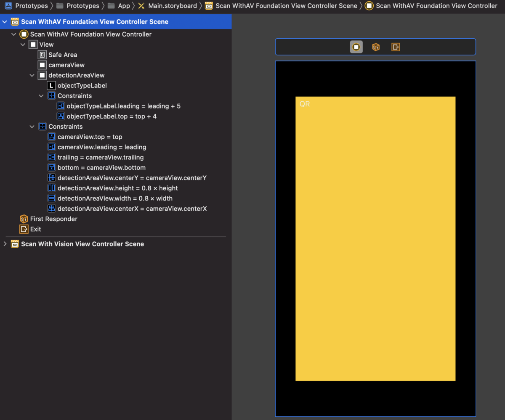
Task: Click the QR label on the canvas
Action: [305, 104]
